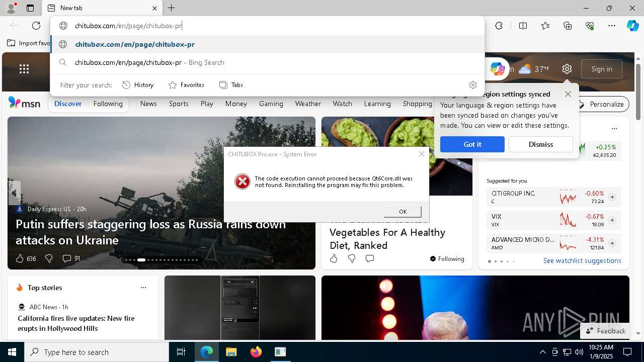Close the New tab tab
The image size is (644, 362).
(x=154, y=8)
